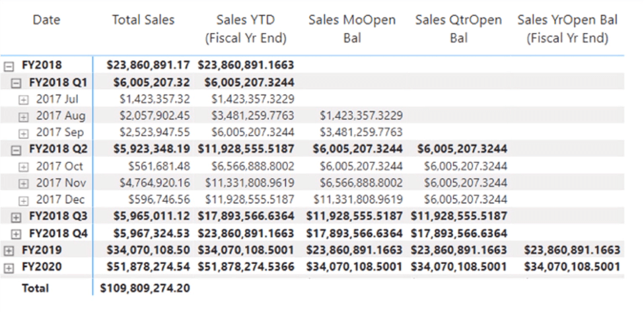The image size is (644, 312).
Task: Expand the 2017 Jul month row
Action: pyautogui.click(x=24, y=100)
